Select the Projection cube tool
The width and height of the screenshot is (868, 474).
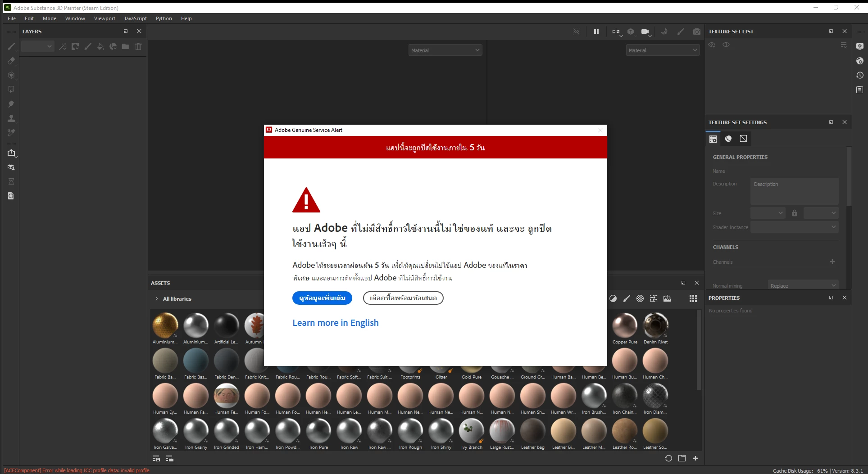[11, 75]
